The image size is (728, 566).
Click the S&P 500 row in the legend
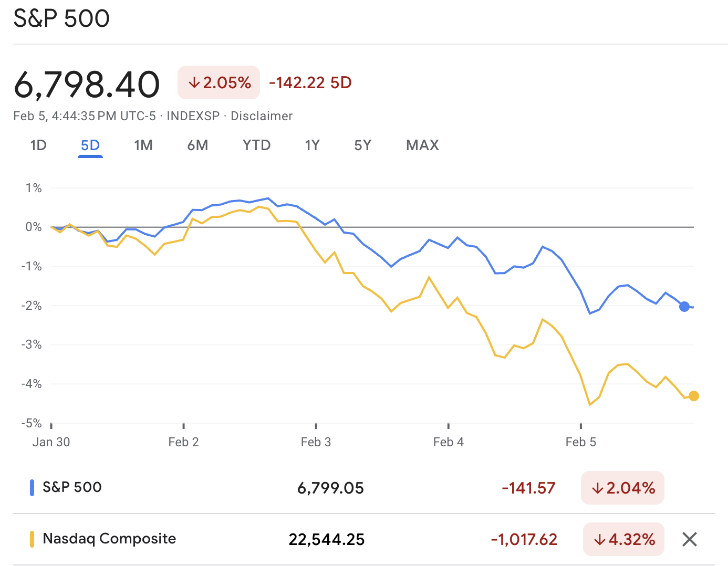point(71,487)
